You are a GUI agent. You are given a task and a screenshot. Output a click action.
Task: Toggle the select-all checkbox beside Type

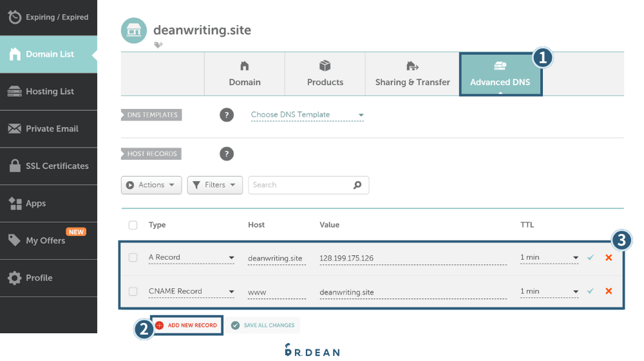tap(133, 225)
